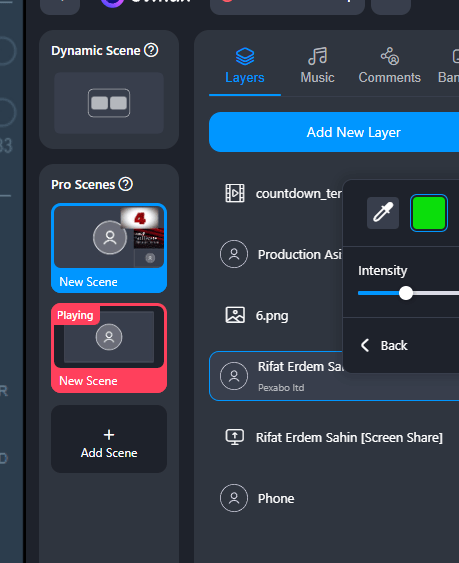Click the 6.png image layer icon
The width and height of the screenshot is (459, 563).
coord(235,315)
